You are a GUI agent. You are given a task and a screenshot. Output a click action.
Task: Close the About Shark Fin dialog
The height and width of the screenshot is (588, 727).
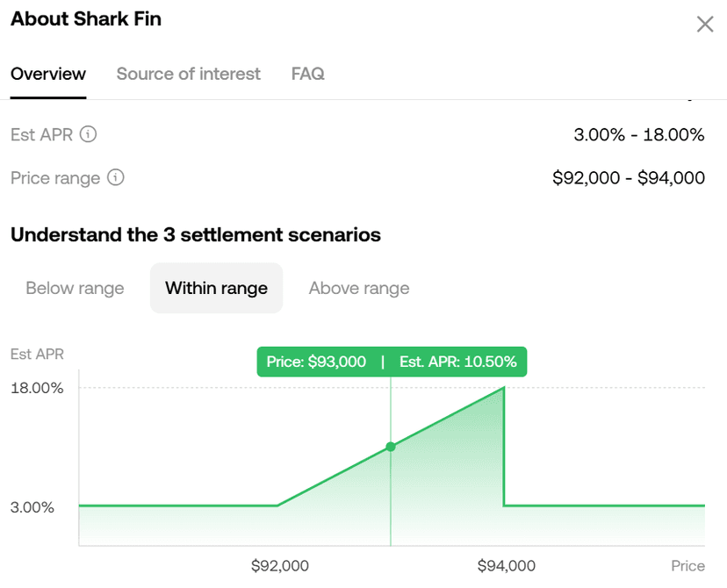pyautogui.click(x=705, y=25)
